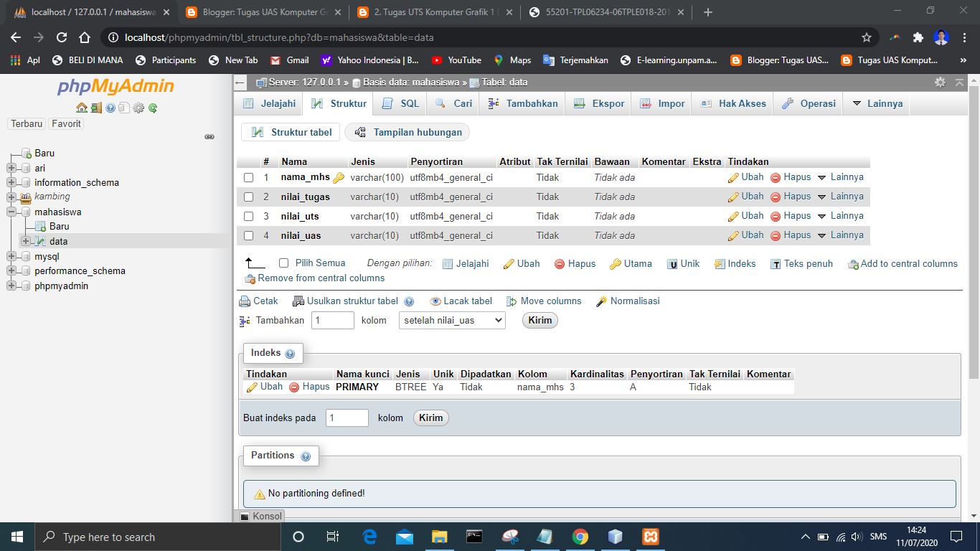The width and height of the screenshot is (980, 551).
Task: Open XAMPP Control Panel from taskbar
Action: point(649,537)
